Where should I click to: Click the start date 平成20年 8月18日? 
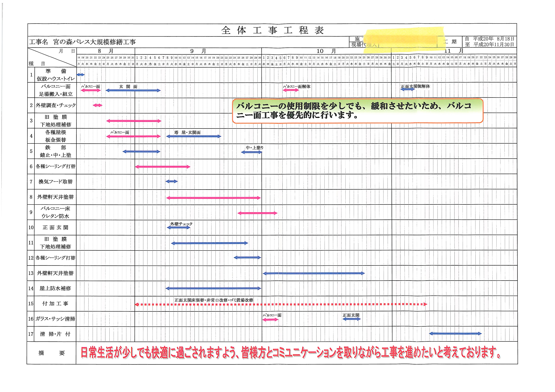click(494, 39)
